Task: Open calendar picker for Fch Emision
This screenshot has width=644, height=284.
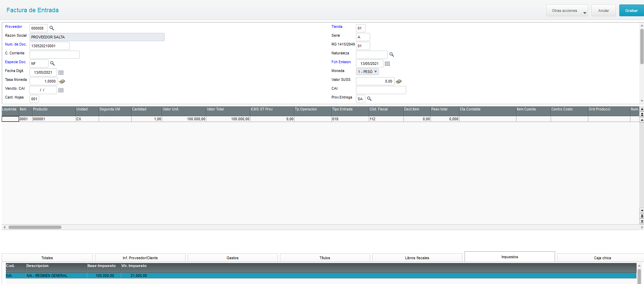Action: pyautogui.click(x=387, y=64)
